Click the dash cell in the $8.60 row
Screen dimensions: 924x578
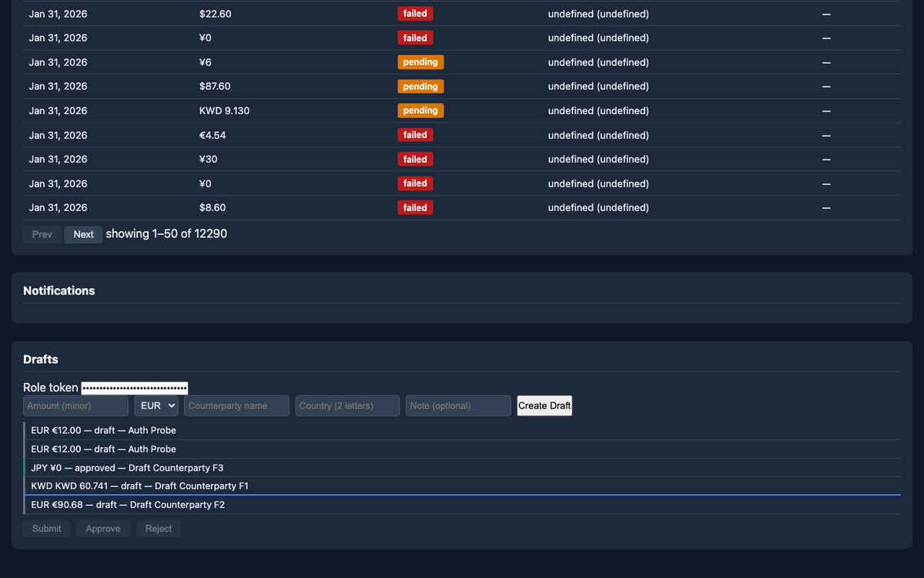coord(826,208)
